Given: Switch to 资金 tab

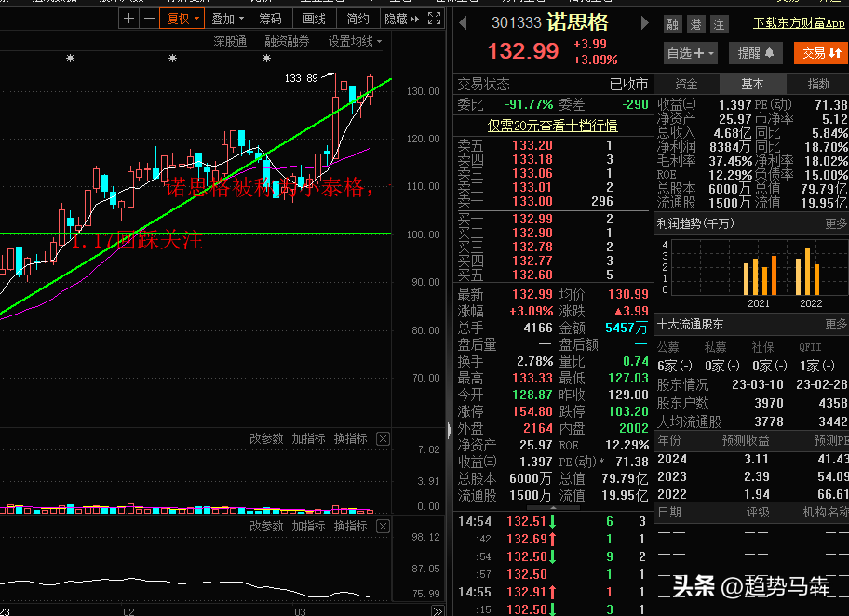Looking at the screenshot, I should 687,84.
